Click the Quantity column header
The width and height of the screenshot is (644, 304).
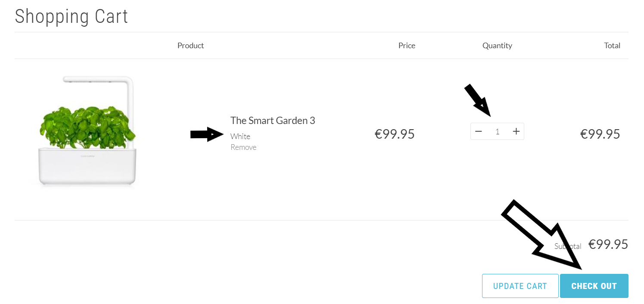click(497, 46)
